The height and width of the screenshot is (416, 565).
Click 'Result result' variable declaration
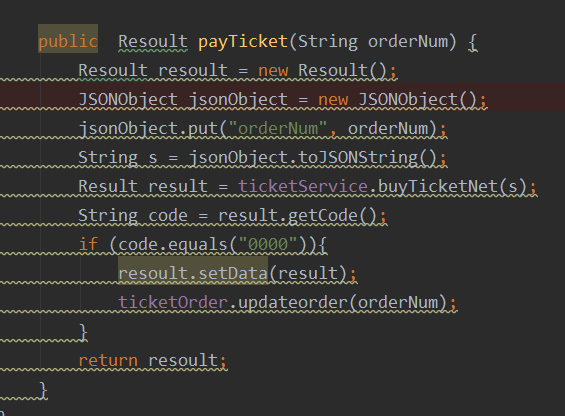pyautogui.click(x=143, y=186)
